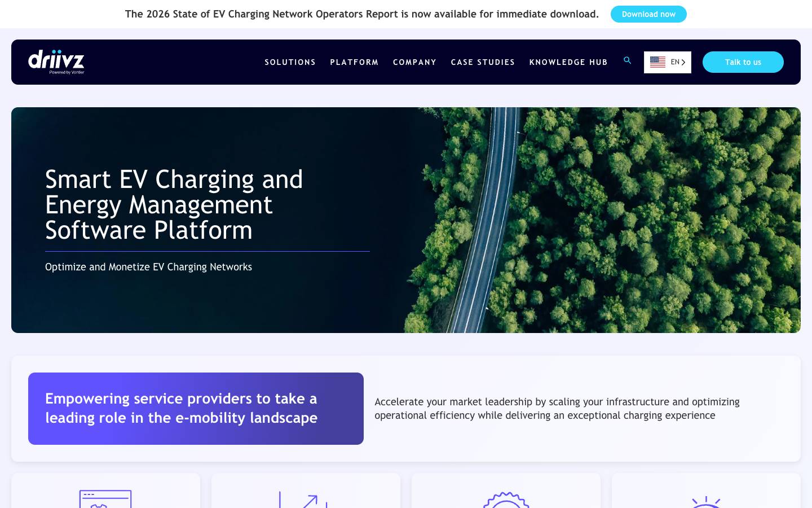This screenshot has height=508, width=812.
Task: Click the 2026 State of EV Charging announcement text
Action: tap(362, 14)
